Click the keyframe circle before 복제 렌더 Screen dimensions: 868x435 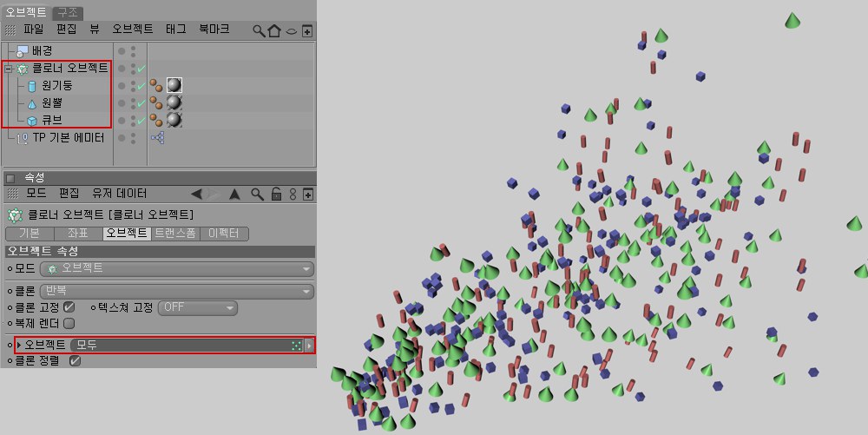10,323
